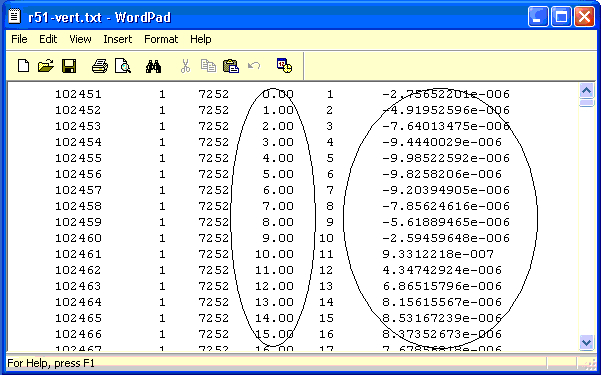The width and height of the screenshot is (602, 375).
Task: Click the Paste clipboard icon
Action: [231, 66]
